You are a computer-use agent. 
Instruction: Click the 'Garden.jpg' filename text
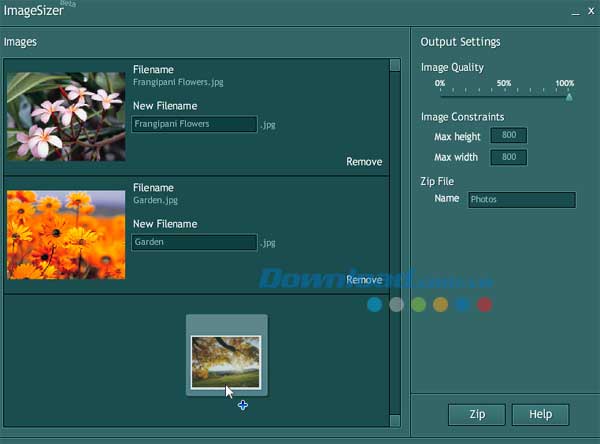(x=155, y=200)
